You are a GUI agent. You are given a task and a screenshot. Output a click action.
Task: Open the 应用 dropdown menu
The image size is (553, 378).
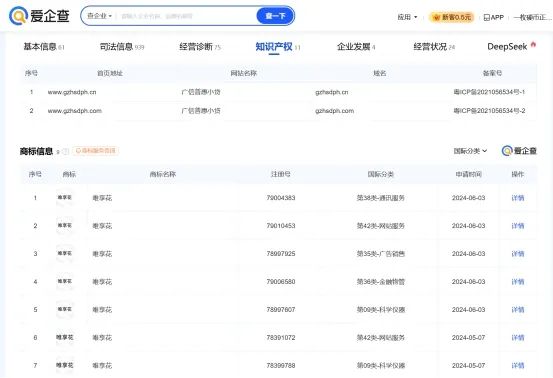pyautogui.click(x=407, y=17)
